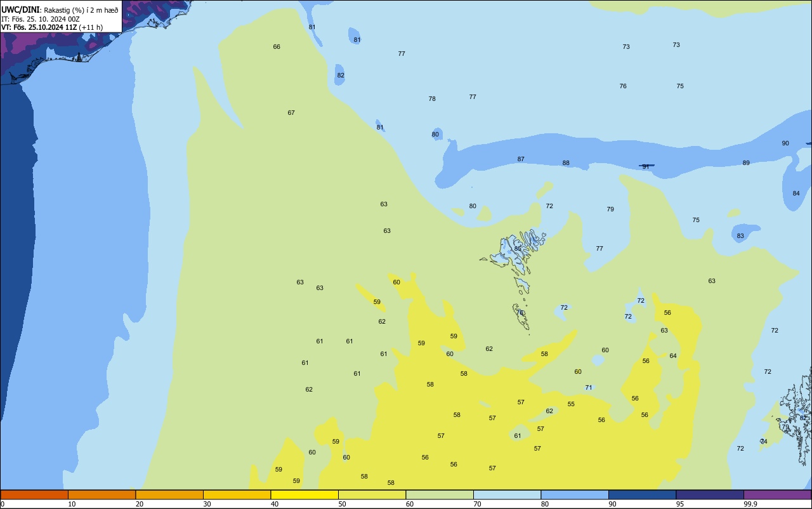The image size is (812, 509).
Task: Click the 90–95 dark blue legend swatch
Action: 642,494
